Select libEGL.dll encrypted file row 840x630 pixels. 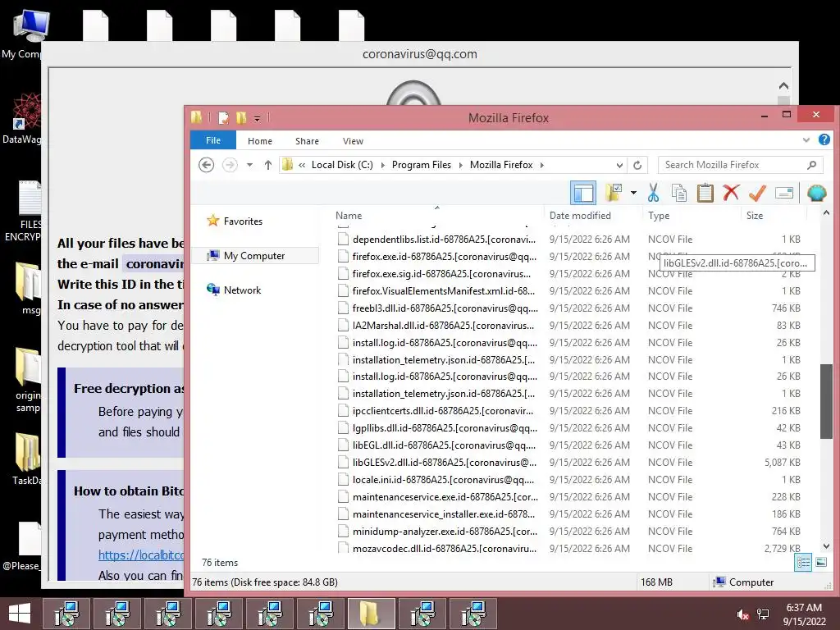click(x=569, y=445)
